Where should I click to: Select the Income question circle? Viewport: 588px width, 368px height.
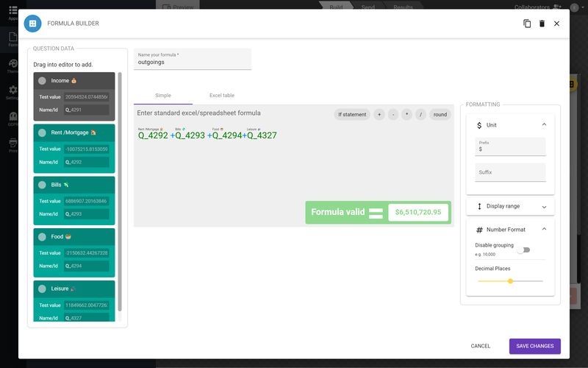(42, 80)
